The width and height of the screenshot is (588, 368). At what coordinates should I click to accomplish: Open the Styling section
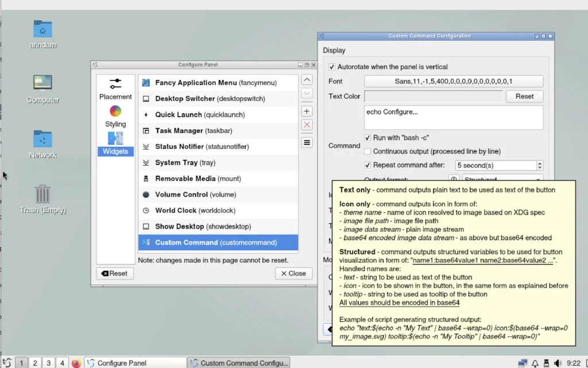point(115,116)
